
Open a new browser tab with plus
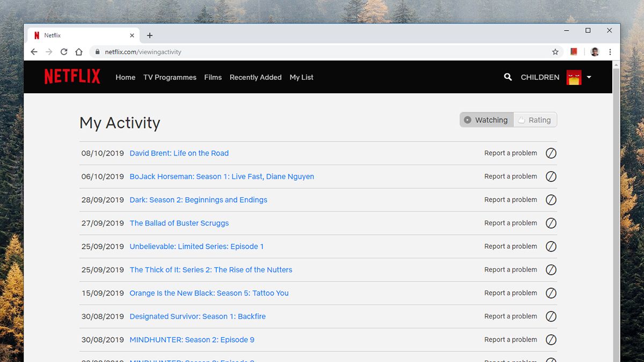[150, 35]
